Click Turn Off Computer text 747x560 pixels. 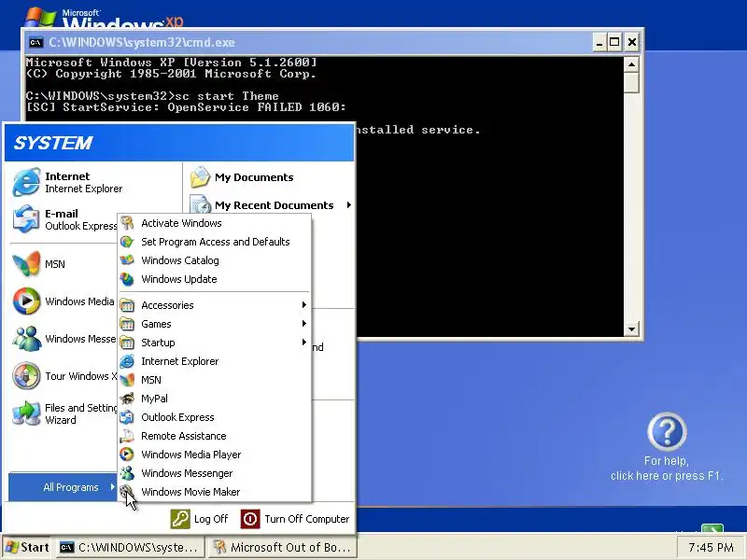(307, 519)
